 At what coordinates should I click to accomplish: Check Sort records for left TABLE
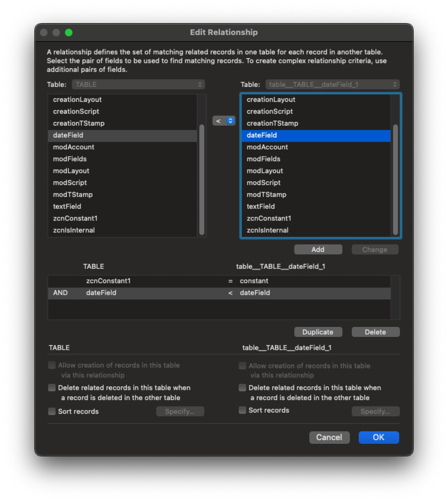click(x=52, y=411)
